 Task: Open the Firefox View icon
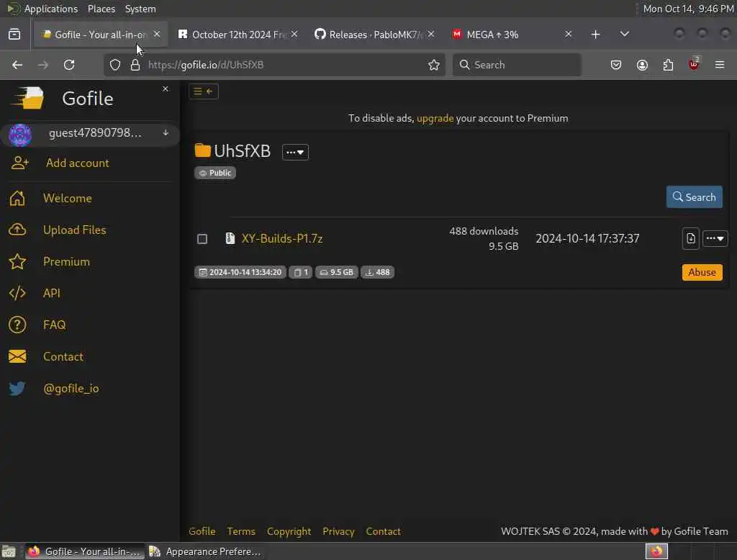click(x=14, y=35)
